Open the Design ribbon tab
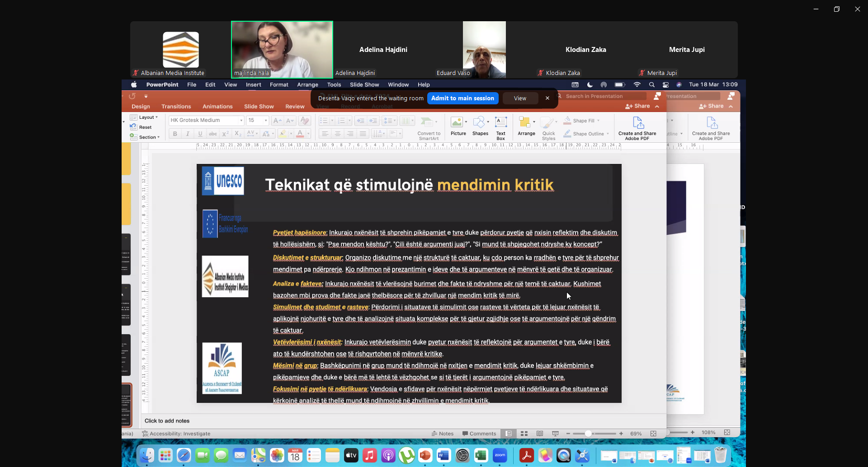The height and width of the screenshot is (467, 868). coord(141,107)
